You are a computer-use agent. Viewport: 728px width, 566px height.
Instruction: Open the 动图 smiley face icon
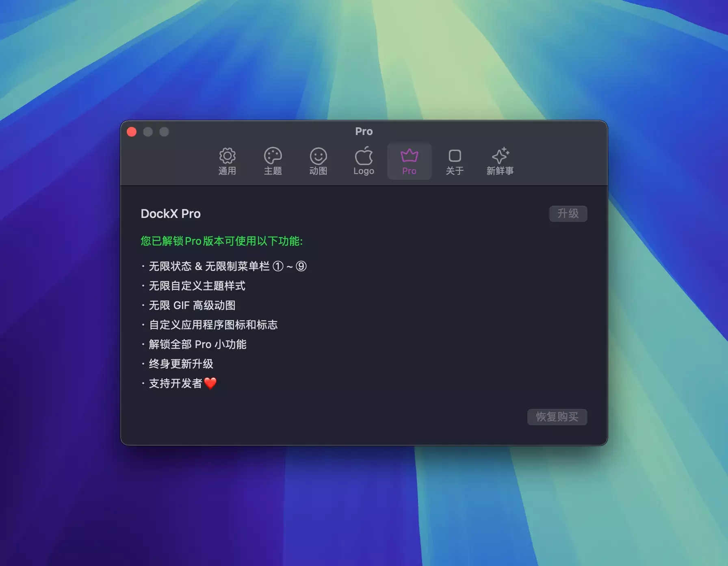318,156
